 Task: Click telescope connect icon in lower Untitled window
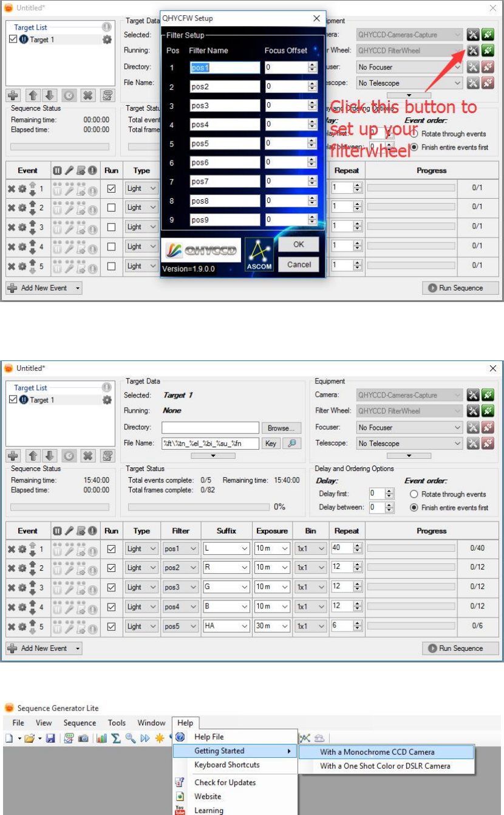point(488,443)
